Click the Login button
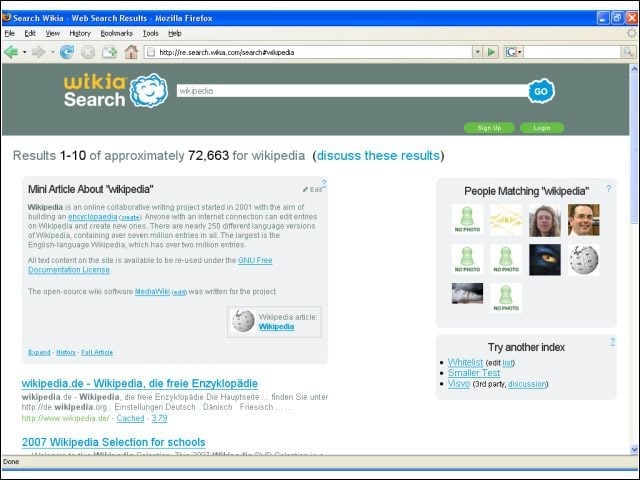 (x=542, y=128)
